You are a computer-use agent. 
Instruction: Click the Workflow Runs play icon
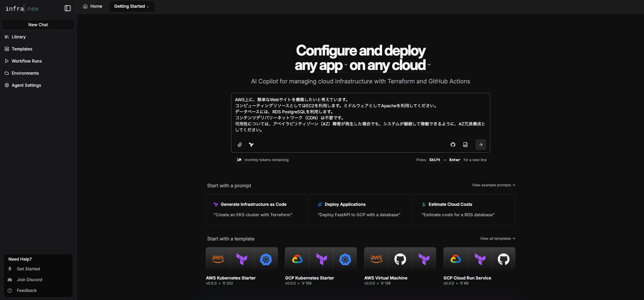(x=7, y=61)
